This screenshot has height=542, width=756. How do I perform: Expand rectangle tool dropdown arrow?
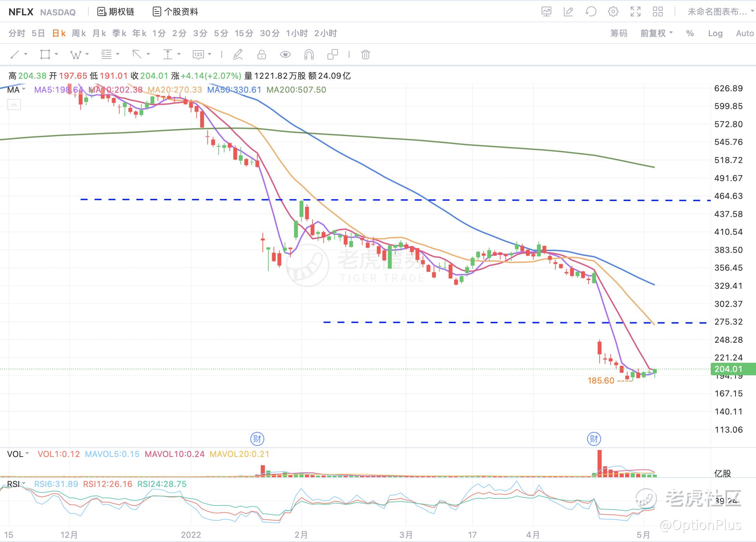point(56,54)
